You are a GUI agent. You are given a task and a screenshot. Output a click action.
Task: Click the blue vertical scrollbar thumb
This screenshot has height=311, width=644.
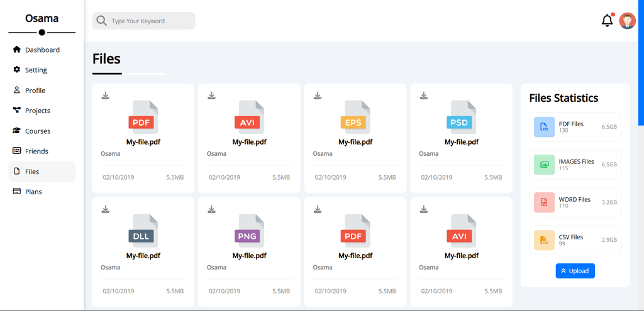tap(641, 62)
